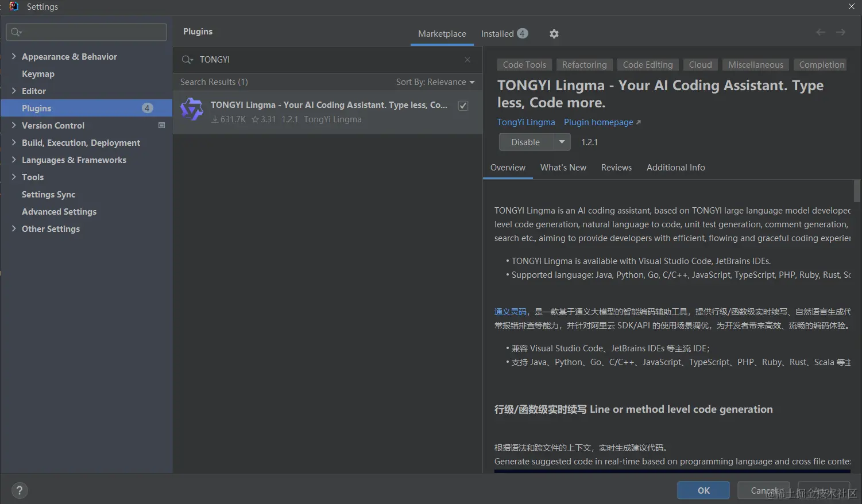862x504 pixels.
Task: Expand the Other Settings section
Action: tap(14, 228)
